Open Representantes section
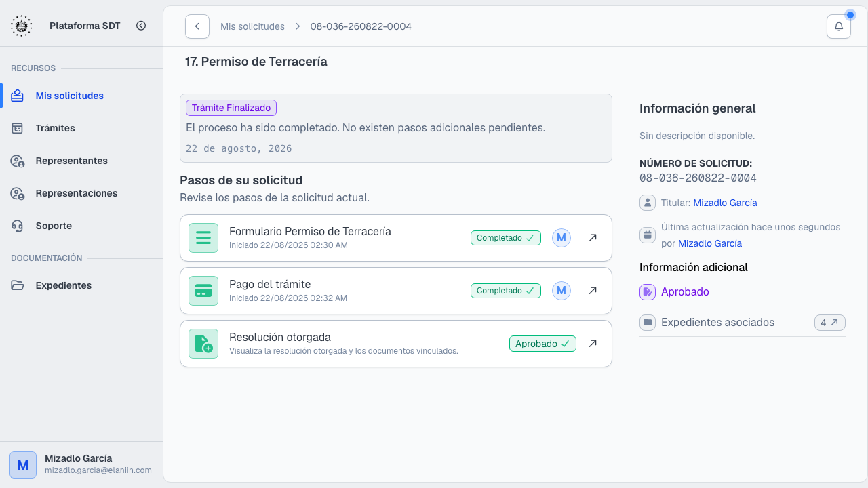 81,161
